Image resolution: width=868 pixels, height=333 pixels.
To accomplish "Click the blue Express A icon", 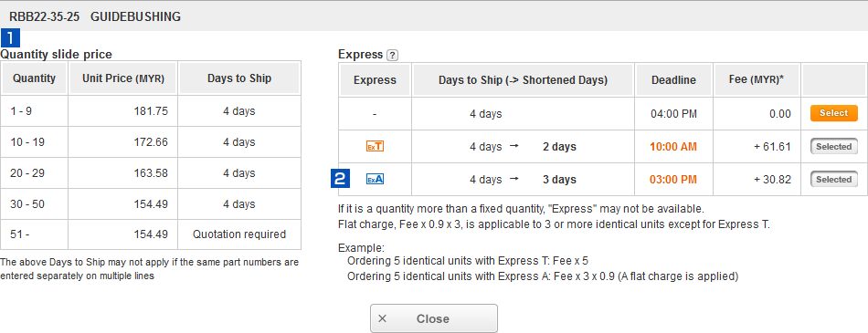I will (375, 179).
